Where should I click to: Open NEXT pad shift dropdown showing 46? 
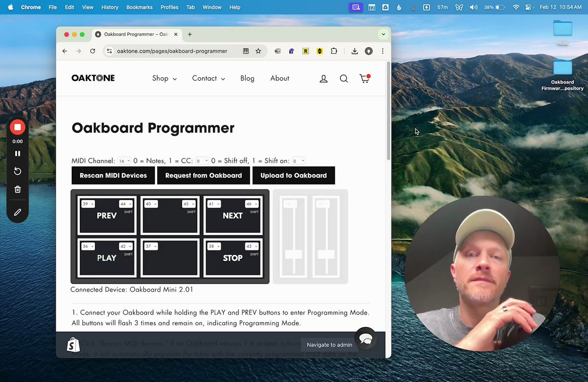252,204
